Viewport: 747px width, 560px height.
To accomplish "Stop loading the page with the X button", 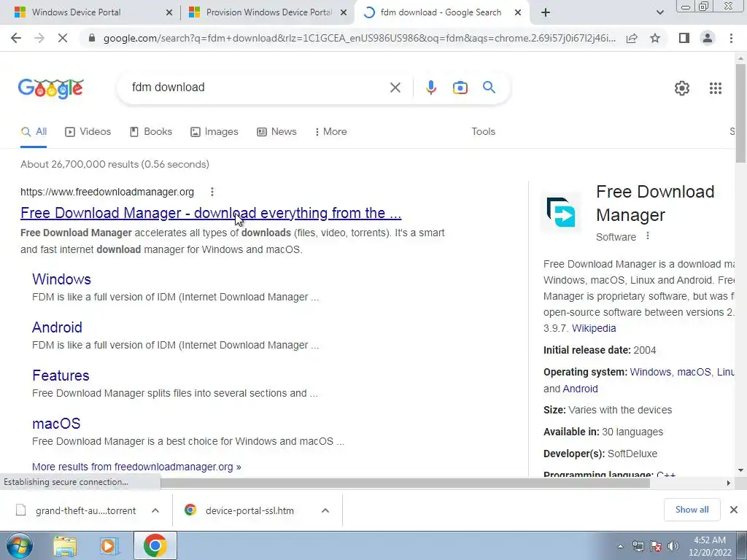I will pyautogui.click(x=63, y=38).
